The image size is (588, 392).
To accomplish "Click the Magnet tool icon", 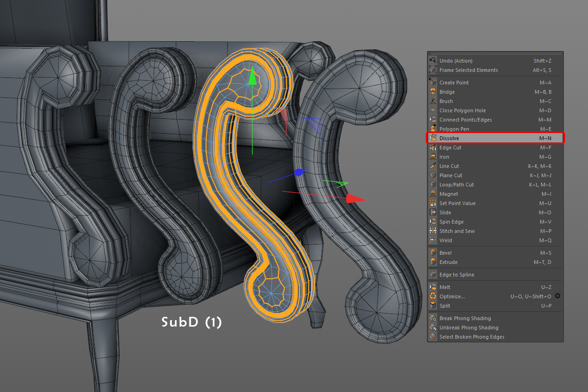I will point(433,194).
